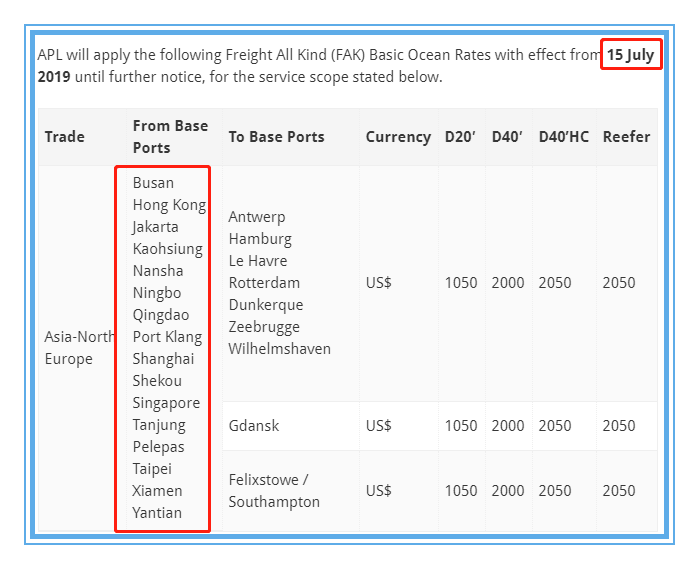Click Rotterdam in the destination ports
699x569 pixels.
[264, 283]
